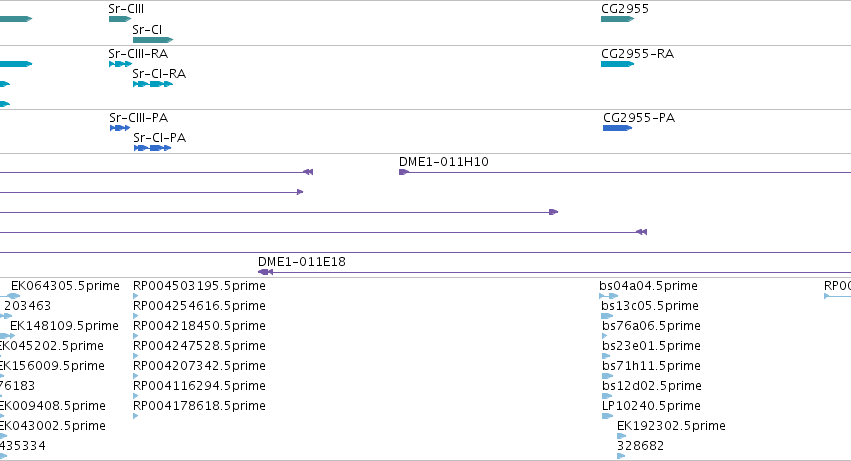The image size is (851, 461).
Task: Click the RP004218450.5prime label
Action: pyautogui.click(x=199, y=326)
